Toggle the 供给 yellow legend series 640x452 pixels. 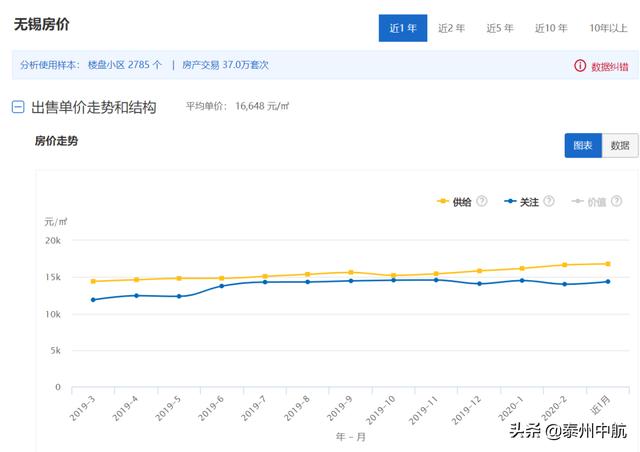pos(454,202)
